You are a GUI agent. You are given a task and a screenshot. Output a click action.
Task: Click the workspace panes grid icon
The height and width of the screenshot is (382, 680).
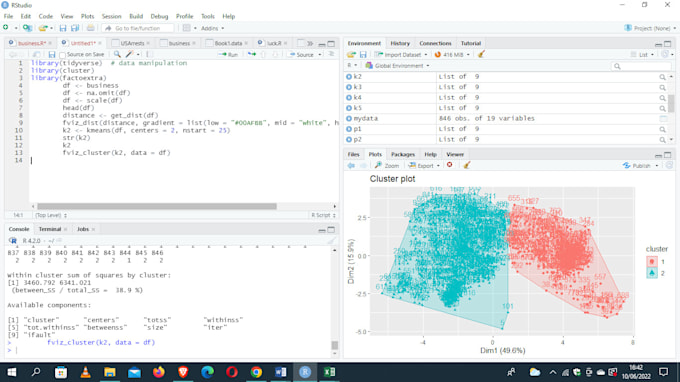point(186,28)
